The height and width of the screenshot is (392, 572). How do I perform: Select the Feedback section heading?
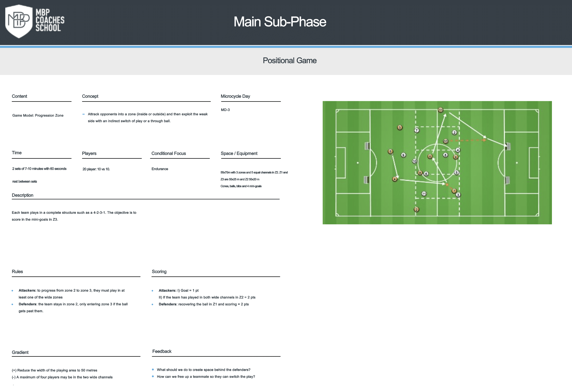click(x=162, y=351)
